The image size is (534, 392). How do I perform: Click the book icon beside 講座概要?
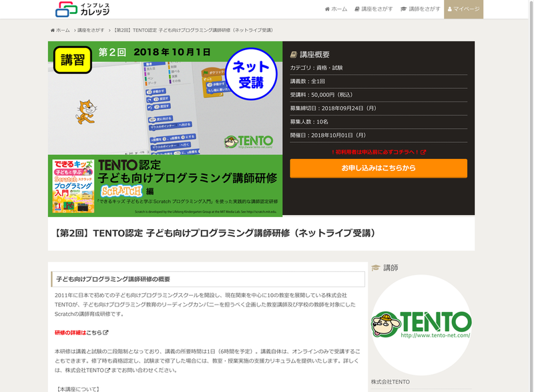pyautogui.click(x=294, y=55)
